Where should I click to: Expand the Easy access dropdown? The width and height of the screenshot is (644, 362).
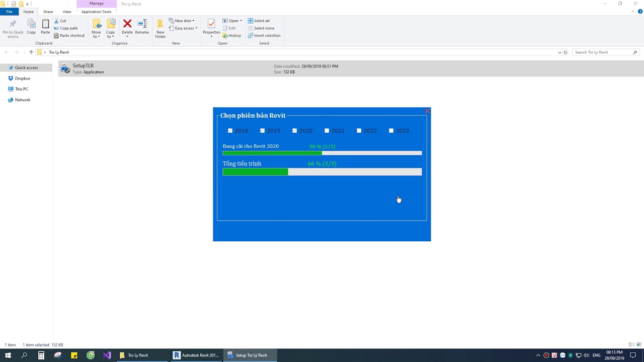[183, 28]
